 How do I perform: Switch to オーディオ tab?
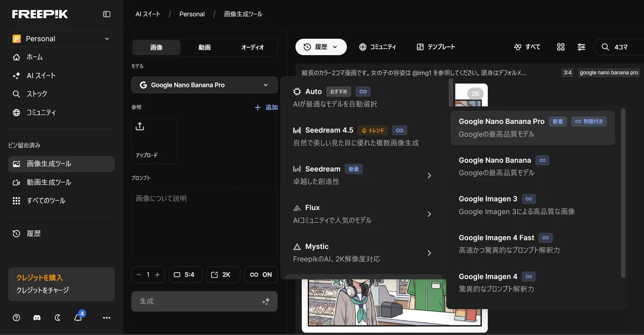pyautogui.click(x=252, y=47)
